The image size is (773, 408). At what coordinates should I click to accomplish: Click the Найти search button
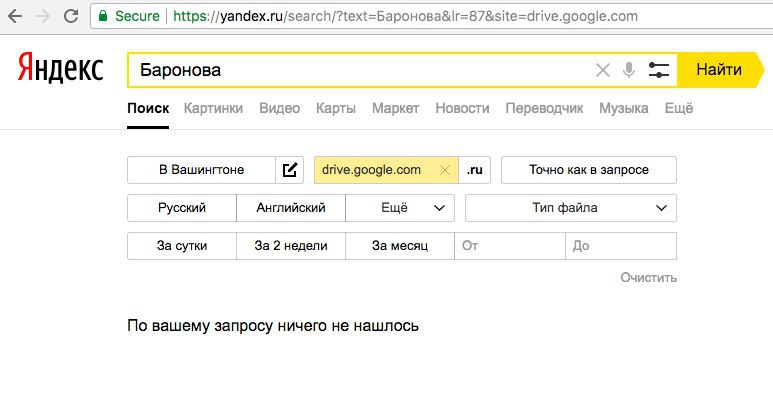tap(719, 70)
